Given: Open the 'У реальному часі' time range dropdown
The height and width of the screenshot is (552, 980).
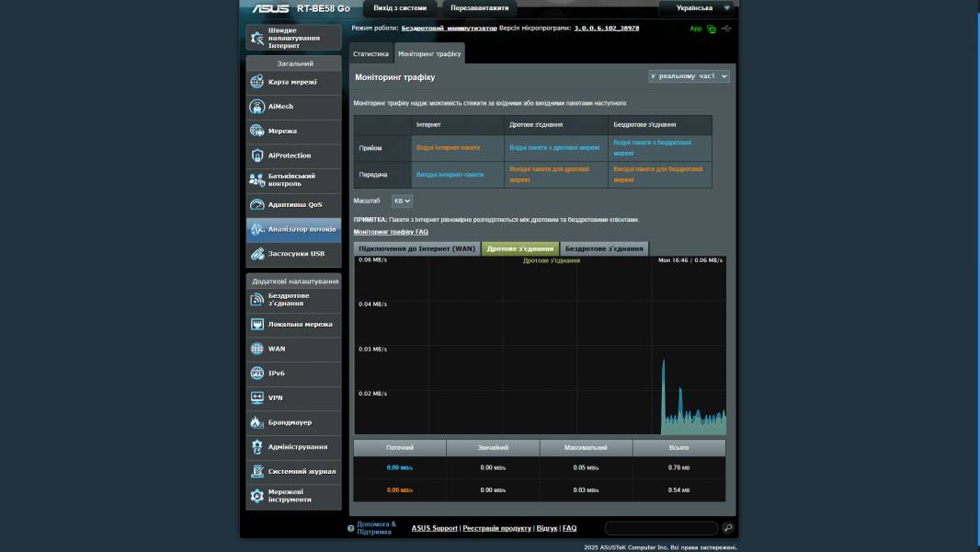Looking at the screenshot, I should tap(688, 76).
